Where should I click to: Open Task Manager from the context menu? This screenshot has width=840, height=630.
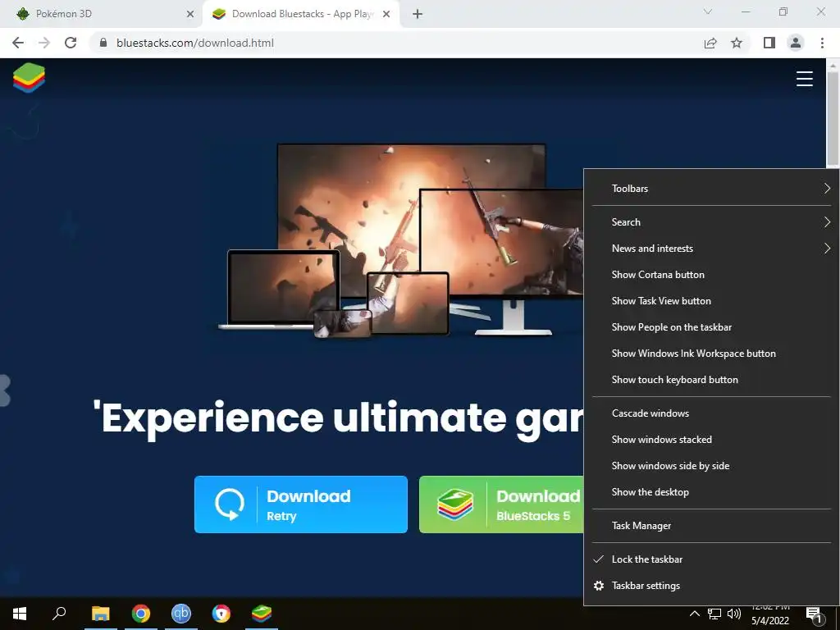click(x=711, y=526)
